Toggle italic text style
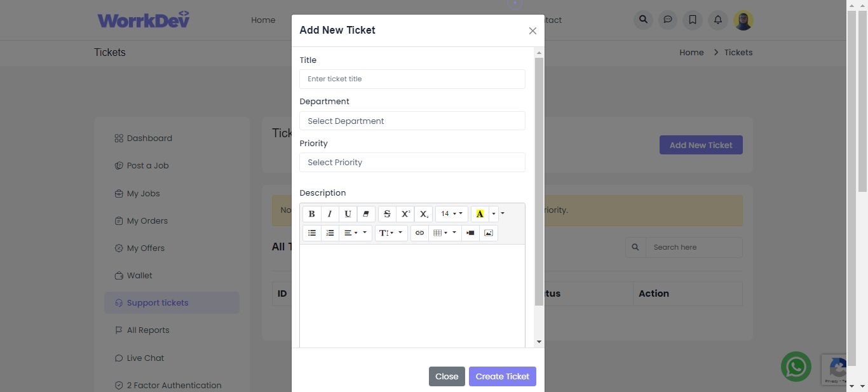Viewport: 868px width, 392px height. point(330,214)
